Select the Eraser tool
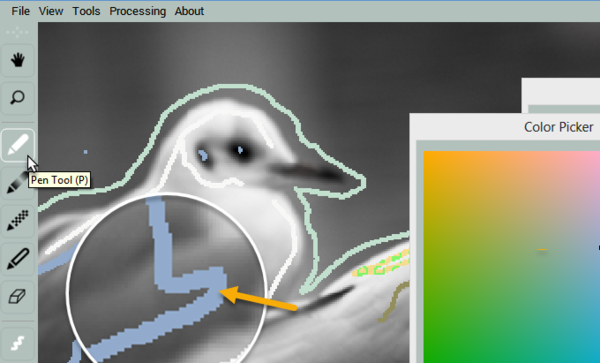 tap(18, 296)
